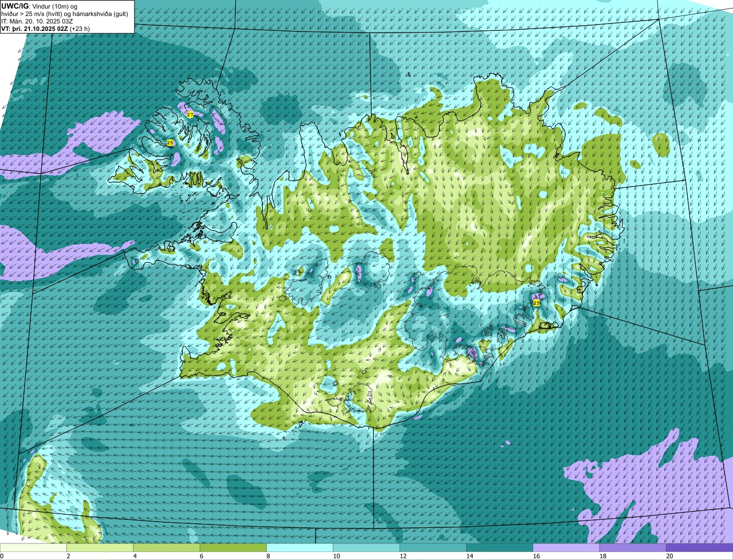Click the 'UWC/IG: Vindur (10m) og' title line
The width and height of the screenshot is (733, 560).
40,6
